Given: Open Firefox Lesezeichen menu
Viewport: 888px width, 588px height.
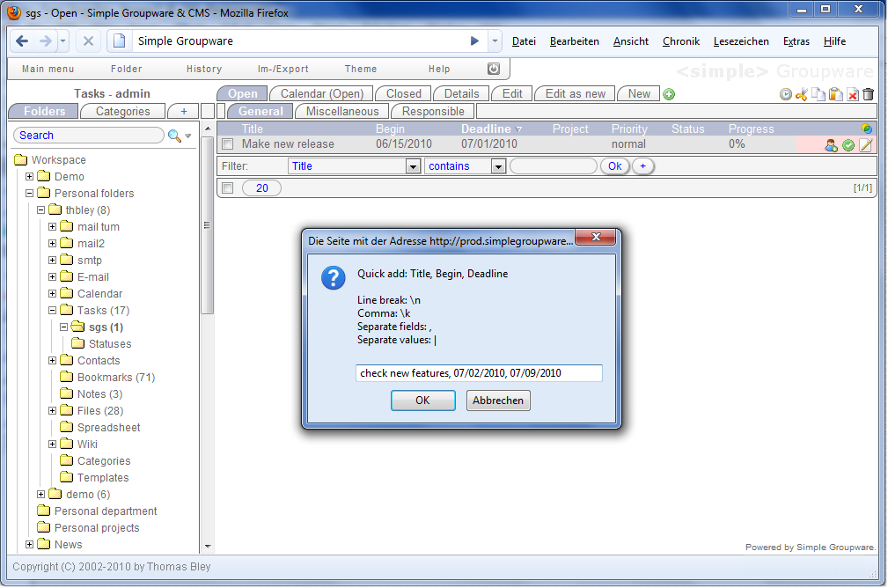Looking at the screenshot, I should [x=741, y=41].
